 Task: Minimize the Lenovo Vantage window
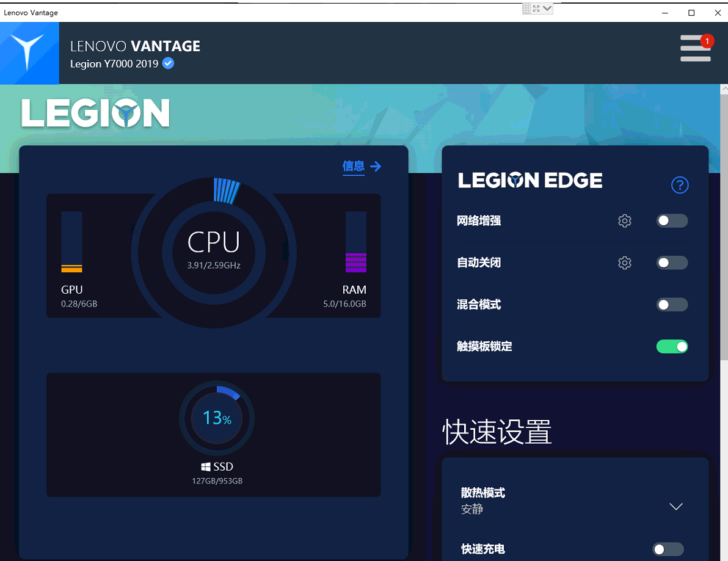point(665,13)
